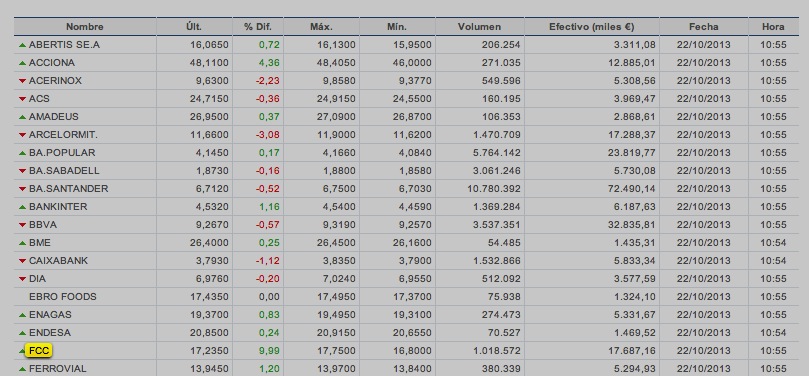
Task: Click CAIXABANK -1,12 percent change
Action: [x=268, y=261]
